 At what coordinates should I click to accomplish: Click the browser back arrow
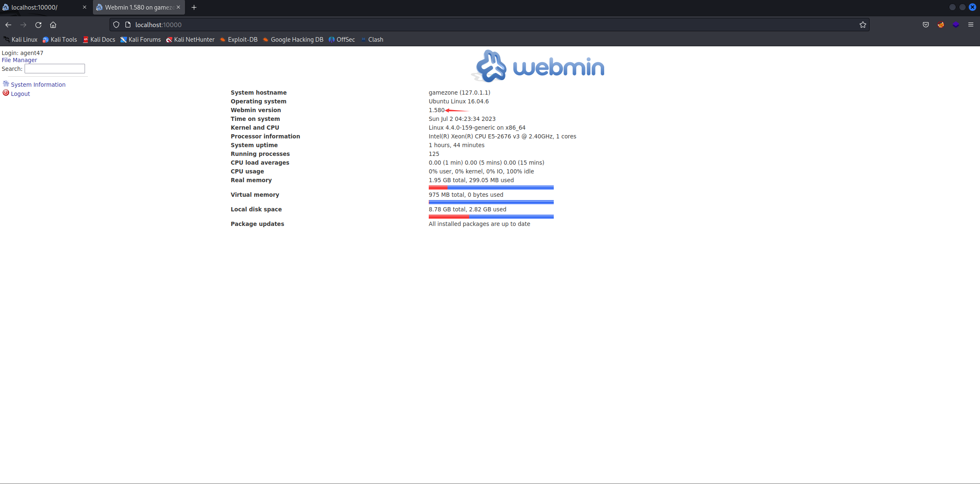click(8, 25)
